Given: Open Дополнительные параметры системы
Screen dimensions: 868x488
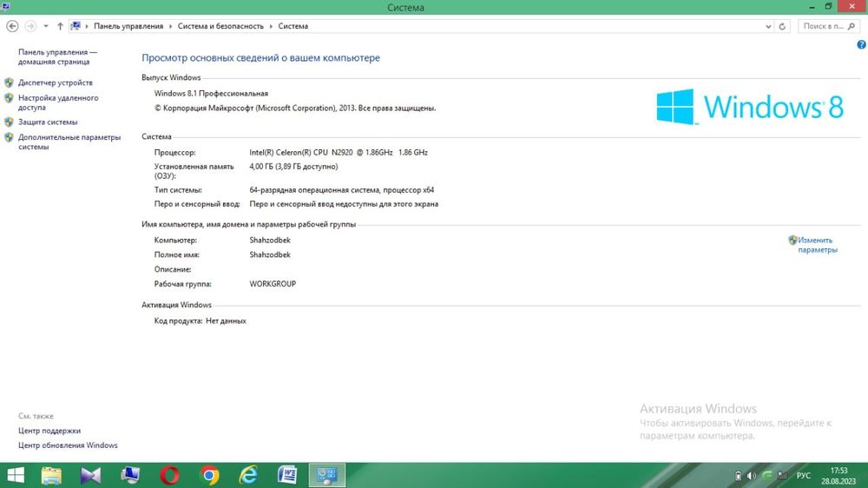Looking at the screenshot, I should click(x=69, y=142).
